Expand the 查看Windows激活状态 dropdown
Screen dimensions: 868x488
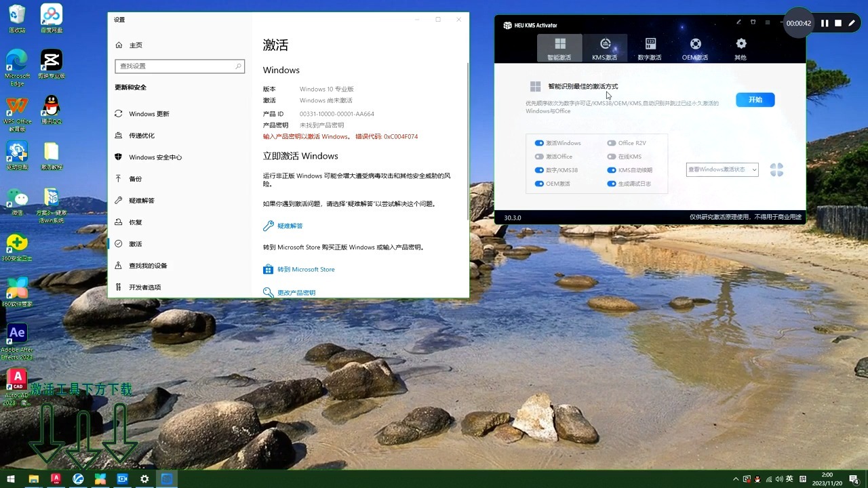pyautogui.click(x=722, y=169)
